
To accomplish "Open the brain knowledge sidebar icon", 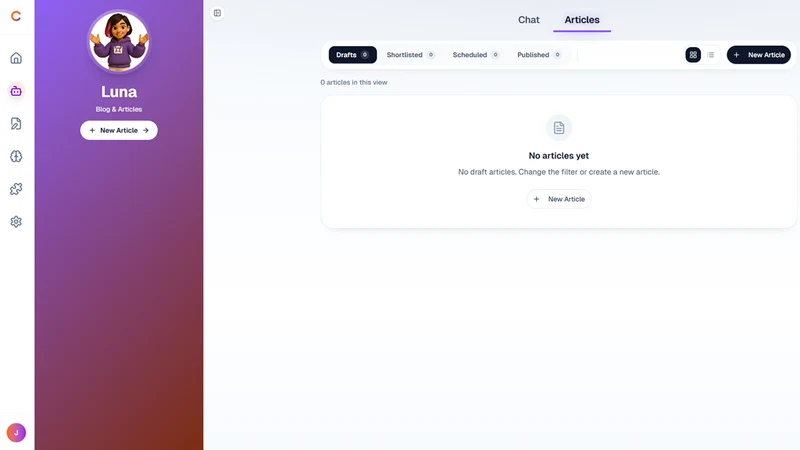I will coord(16,156).
